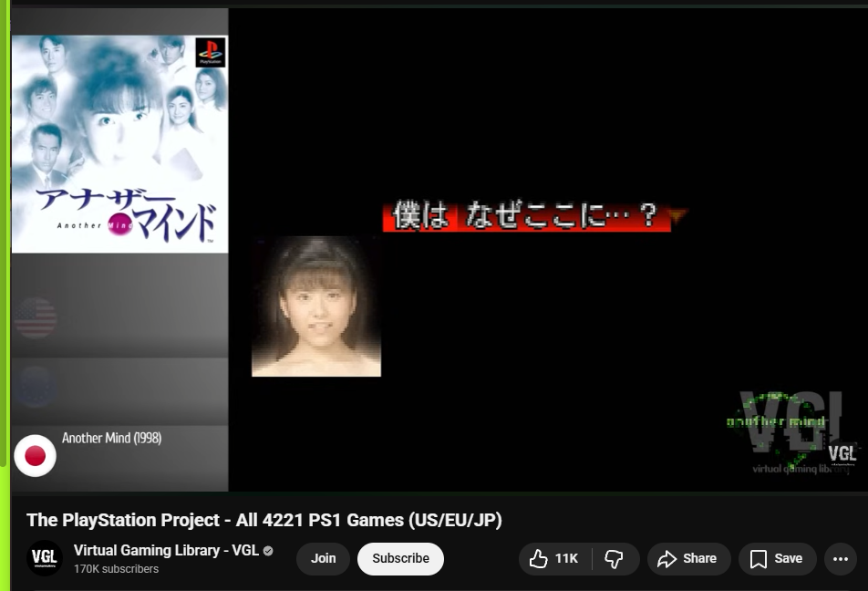Click the woman's portrait in the video

(316, 306)
